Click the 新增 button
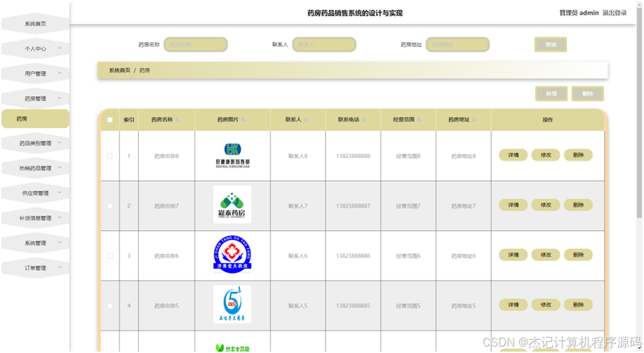This screenshot has height=353, width=644. (551, 94)
